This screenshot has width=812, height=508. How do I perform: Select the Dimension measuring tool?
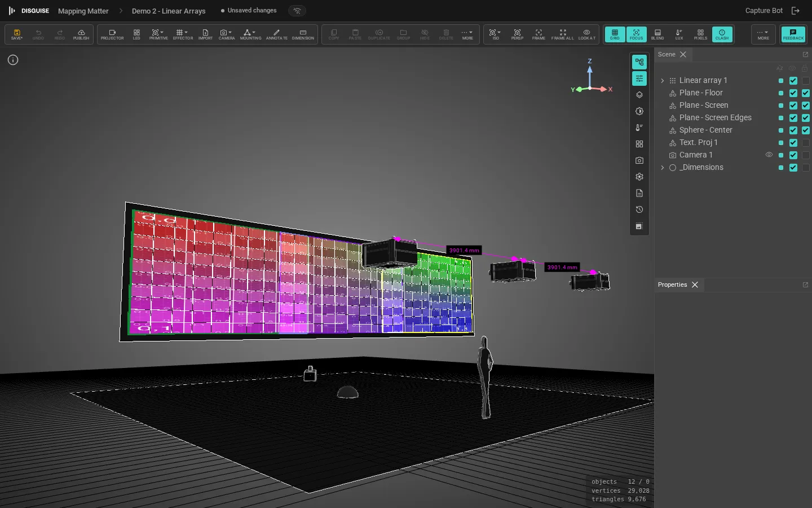[303, 34]
